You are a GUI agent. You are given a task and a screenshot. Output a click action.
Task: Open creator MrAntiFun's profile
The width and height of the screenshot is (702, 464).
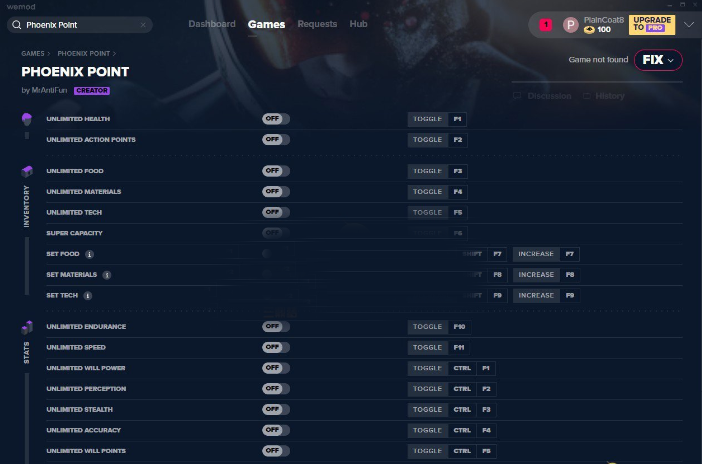pyautogui.click(x=49, y=90)
